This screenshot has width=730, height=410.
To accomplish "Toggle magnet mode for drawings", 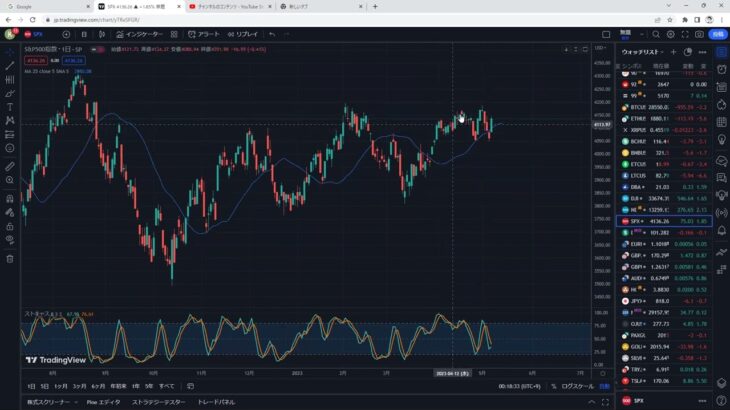I will 10,199.
